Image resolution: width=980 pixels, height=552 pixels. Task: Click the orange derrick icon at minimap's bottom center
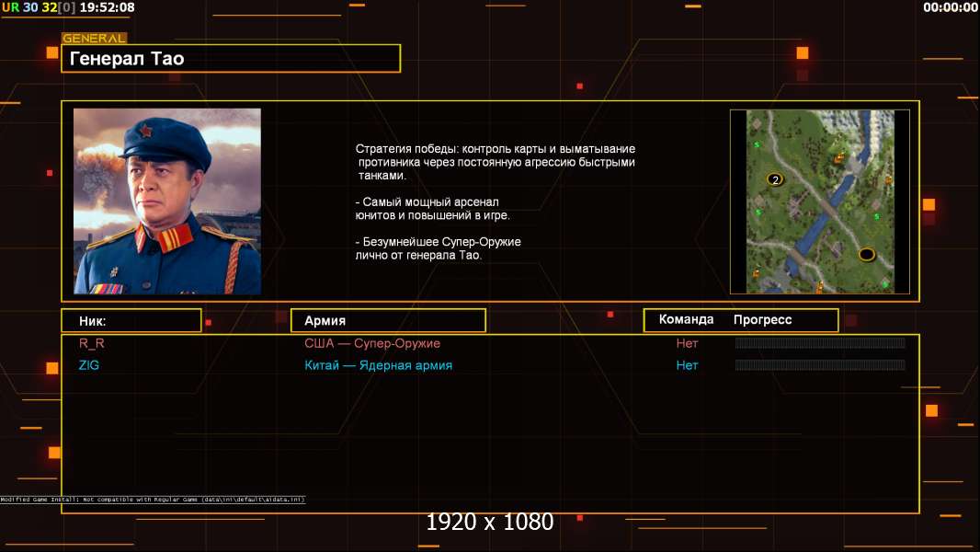820,287
